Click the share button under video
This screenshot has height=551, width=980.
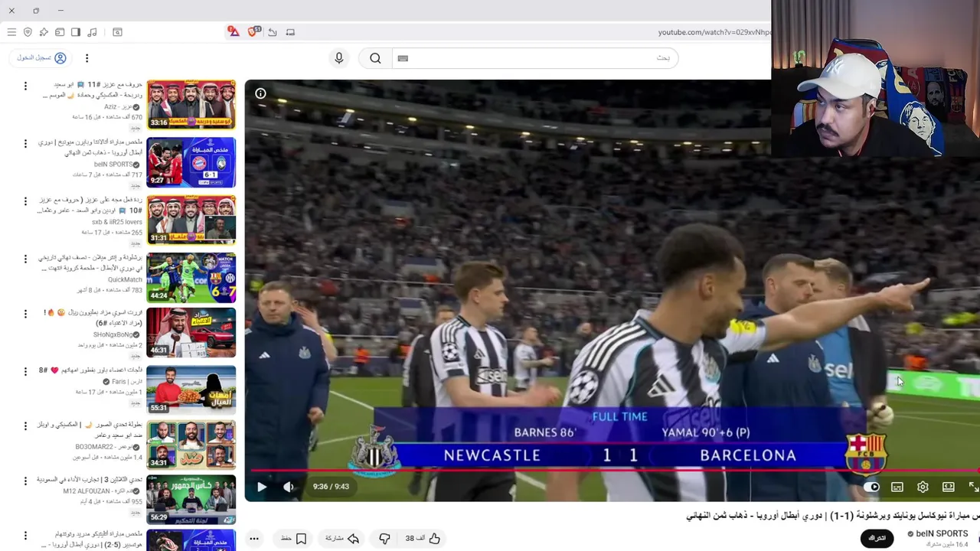click(342, 539)
